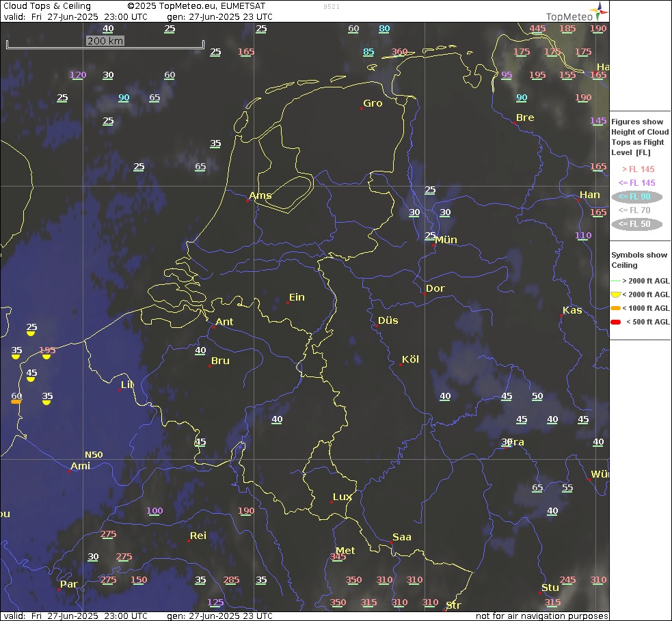Click the Luxembourg 'Lux' city label
This screenshot has width=672, height=621.
point(342,497)
